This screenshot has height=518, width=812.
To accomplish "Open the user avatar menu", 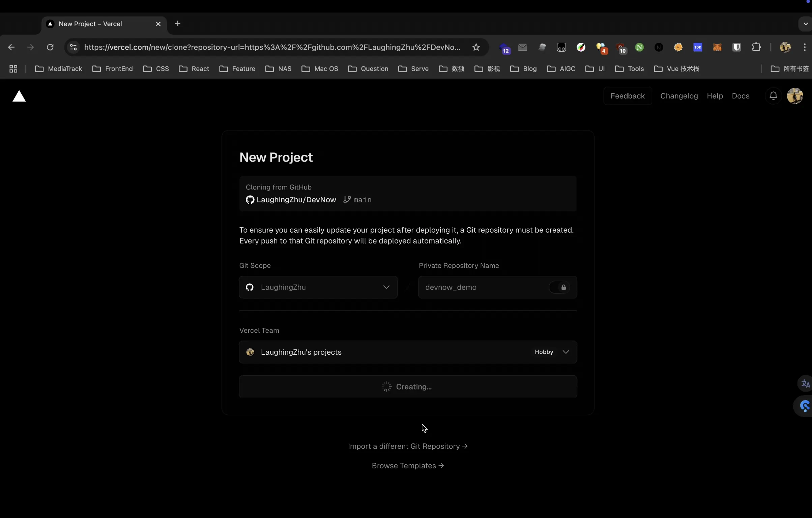I will [795, 96].
